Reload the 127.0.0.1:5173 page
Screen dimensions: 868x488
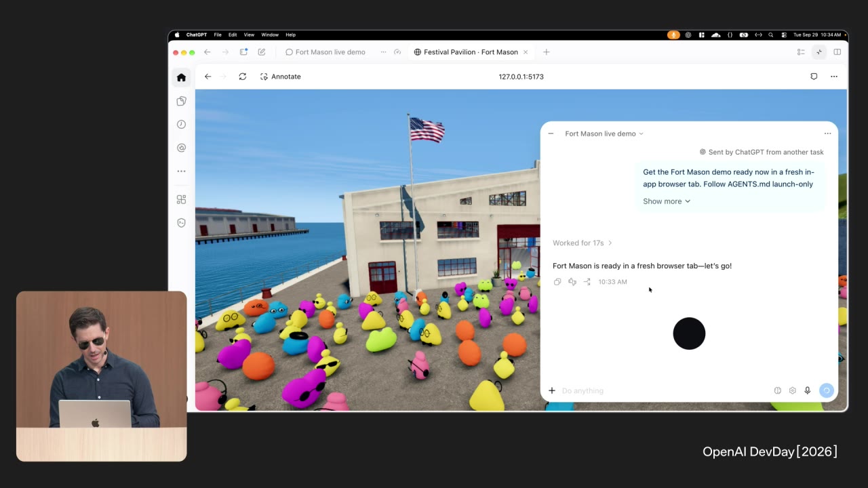pyautogui.click(x=242, y=77)
